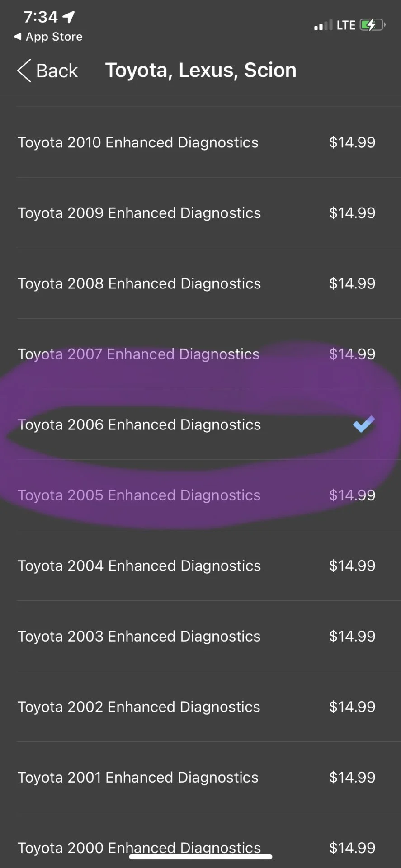Tap the 7:34 status bar clock

coord(41,17)
